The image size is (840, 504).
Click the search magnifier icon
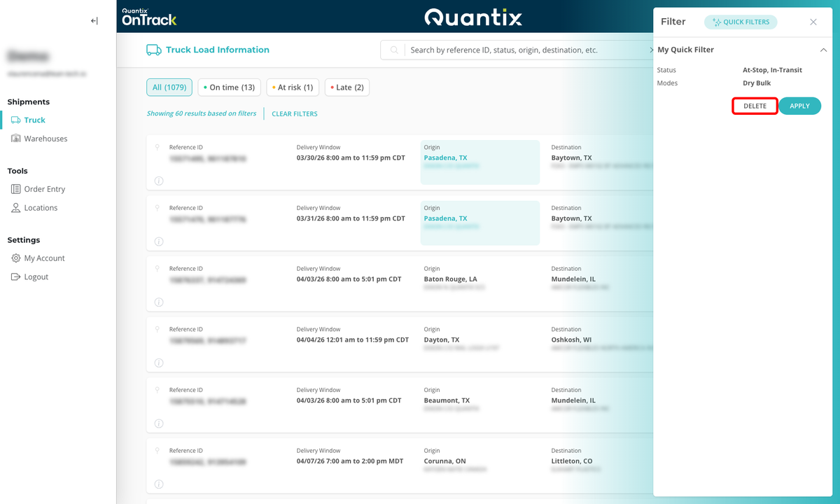click(393, 50)
